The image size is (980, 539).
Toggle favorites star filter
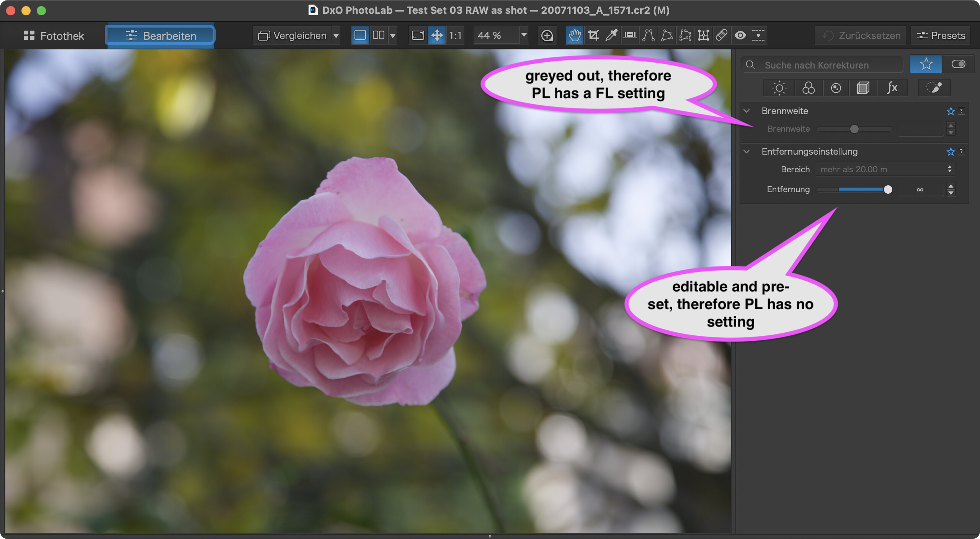click(x=926, y=64)
